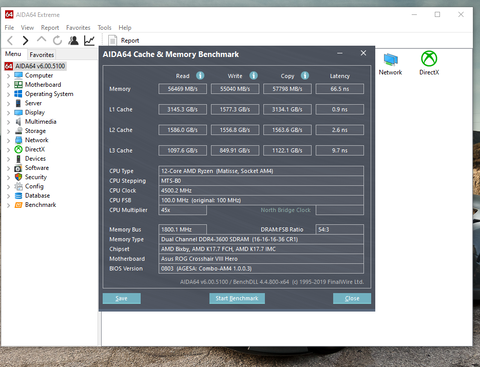Open the user profile toolbar icon
480x367 pixels.
pos(73,41)
